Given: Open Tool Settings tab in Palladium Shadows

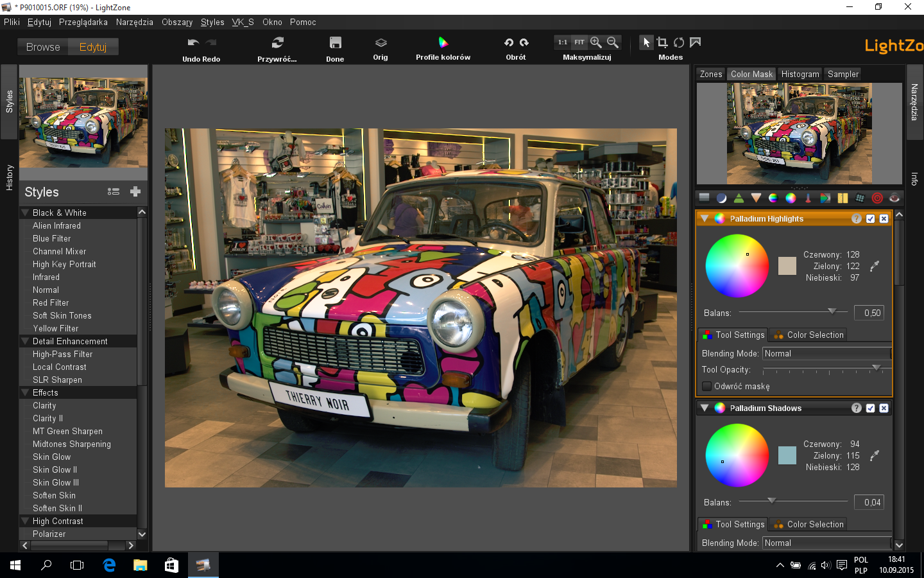Looking at the screenshot, I should (733, 524).
